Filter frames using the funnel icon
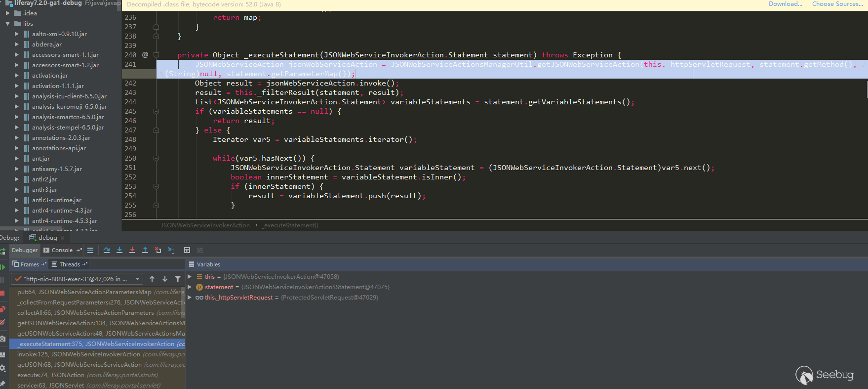The width and height of the screenshot is (868, 389). (x=178, y=279)
